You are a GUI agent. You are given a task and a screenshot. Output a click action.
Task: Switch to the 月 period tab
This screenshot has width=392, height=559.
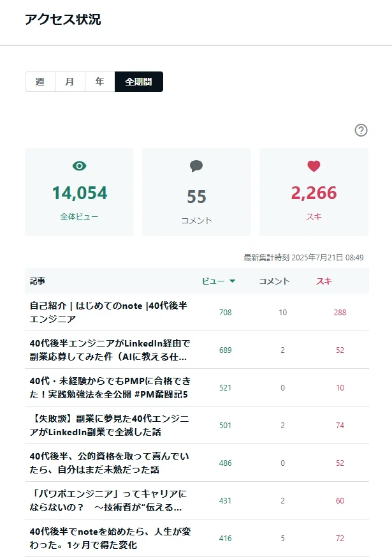(69, 82)
